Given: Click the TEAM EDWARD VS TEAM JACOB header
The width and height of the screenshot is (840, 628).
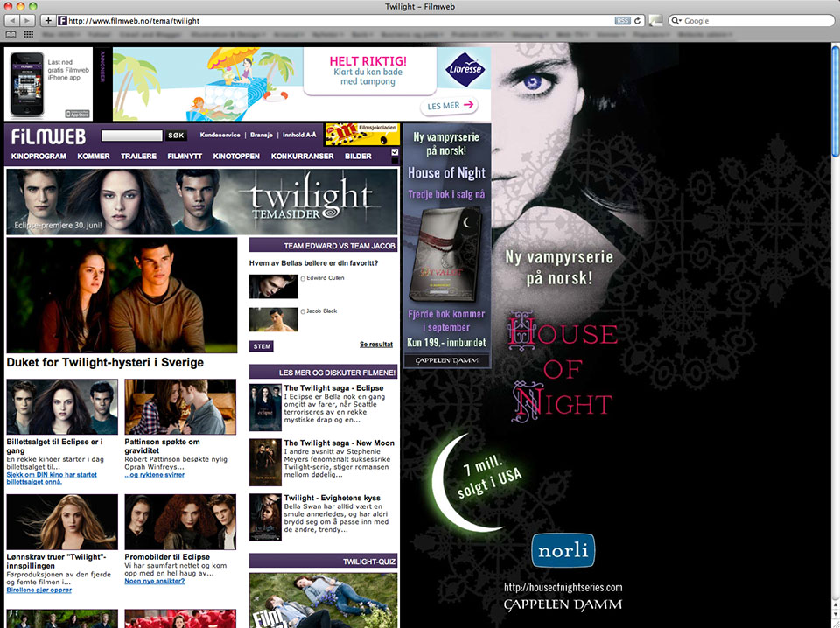Looking at the screenshot, I should pos(324,246).
